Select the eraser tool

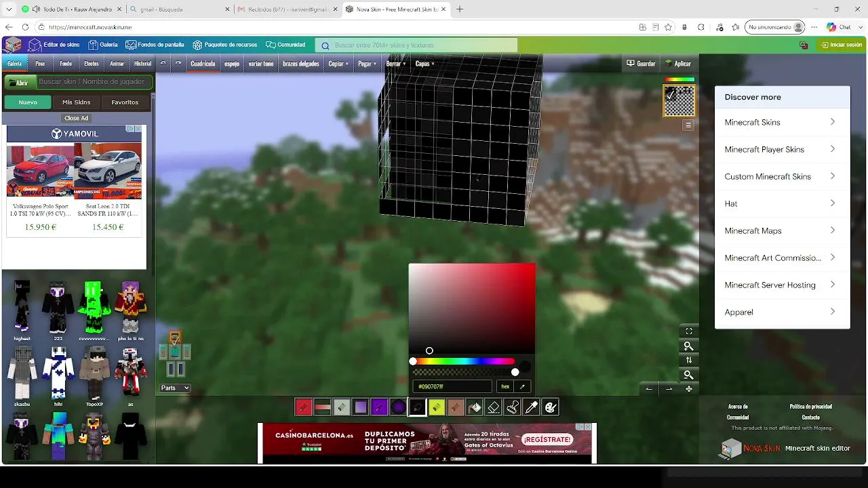tap(494, 407)
